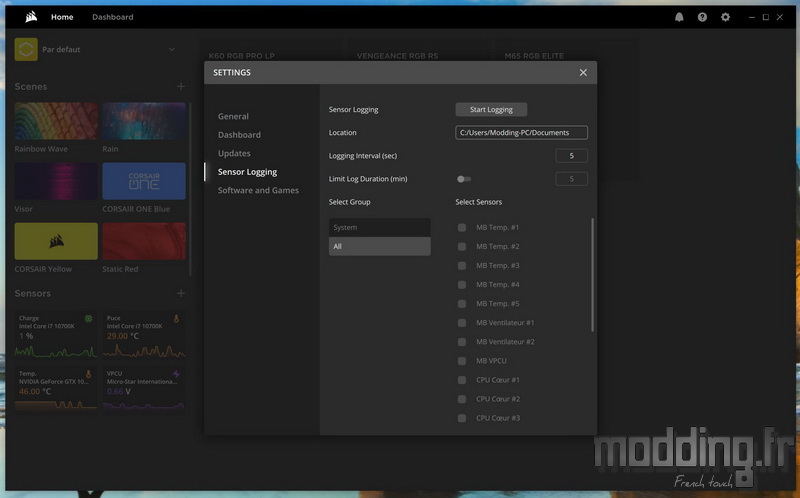Check the CPU Cœur #2 sensor
The image size is (800, 498).
[x=462, y=399]
